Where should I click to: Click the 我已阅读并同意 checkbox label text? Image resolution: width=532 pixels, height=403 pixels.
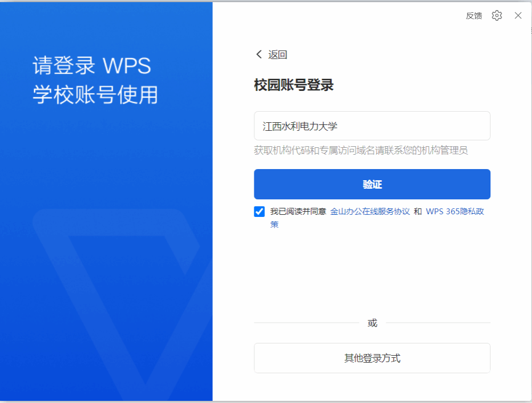(x=298, y=212)
